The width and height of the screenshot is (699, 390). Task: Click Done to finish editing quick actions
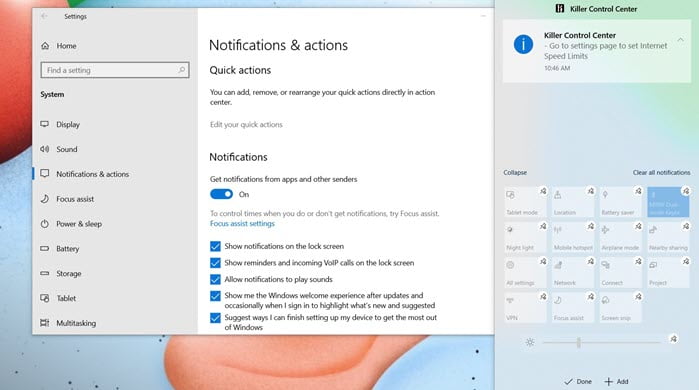point(578,382)
